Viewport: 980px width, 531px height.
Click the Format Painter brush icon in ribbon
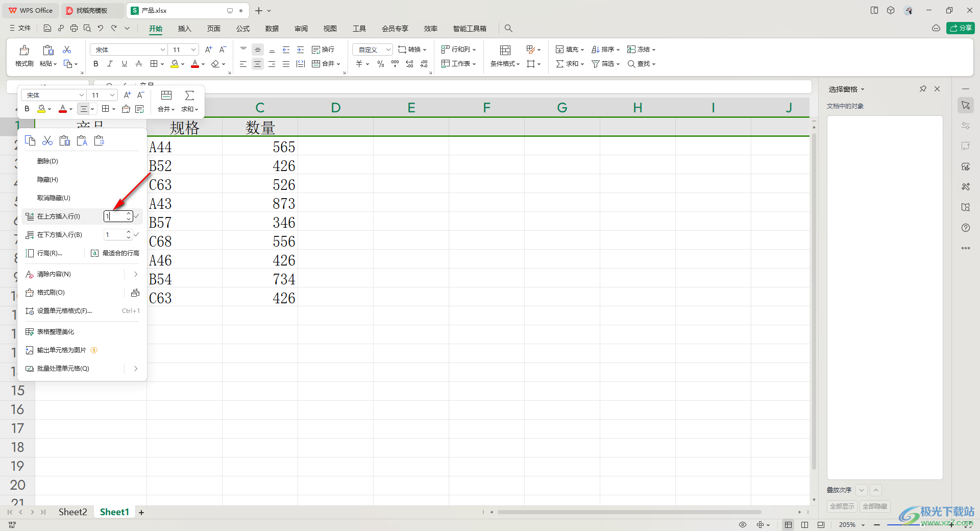click(x=24, y=50)
